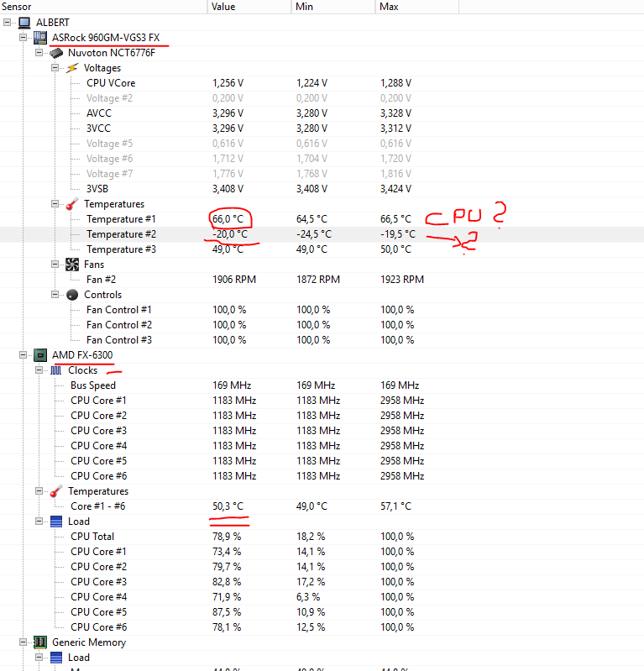Select the Temperature #3 row
This screenshot has height=671, width=644.
pyautogui.click(x=322, y=249)
